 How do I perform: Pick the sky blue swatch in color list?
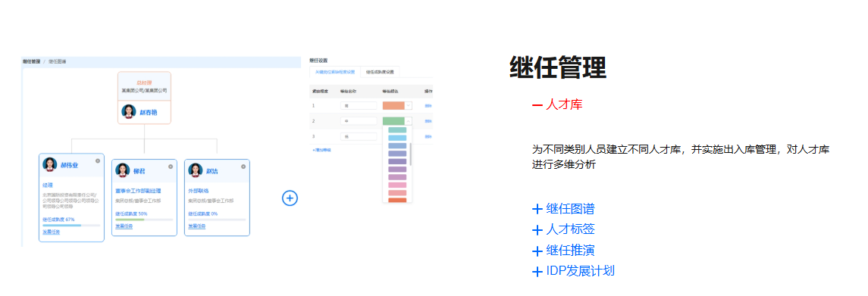coord(397,139)
